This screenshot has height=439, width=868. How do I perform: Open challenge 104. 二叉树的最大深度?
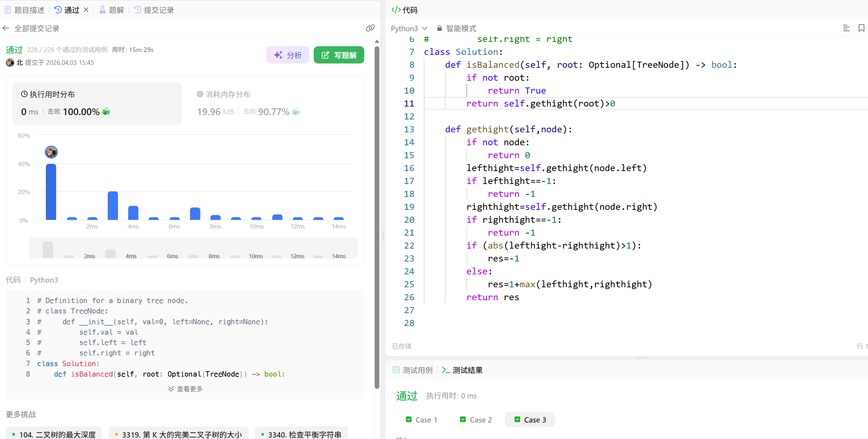tap(54, 434)
